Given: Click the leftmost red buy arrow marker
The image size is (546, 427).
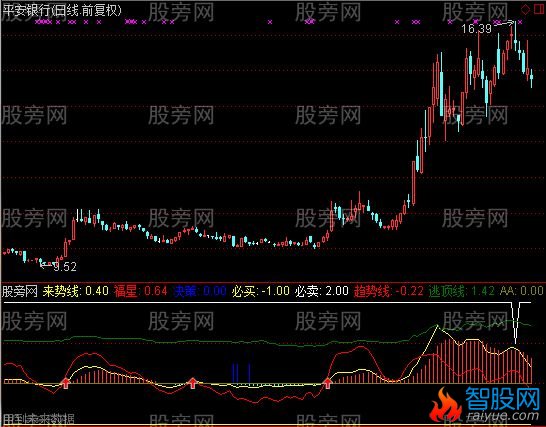Looking at the screenshot, I should tap(65, 383).
